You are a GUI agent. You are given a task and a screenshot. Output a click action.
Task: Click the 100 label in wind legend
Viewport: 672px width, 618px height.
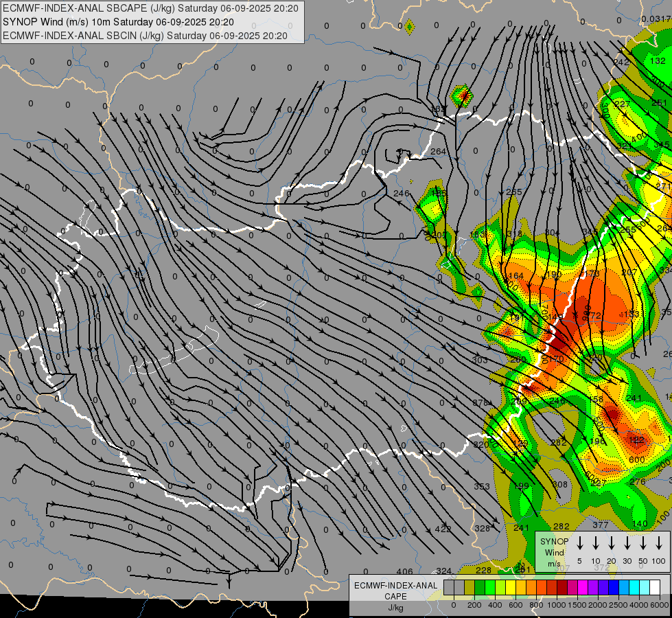pos(659,561)
